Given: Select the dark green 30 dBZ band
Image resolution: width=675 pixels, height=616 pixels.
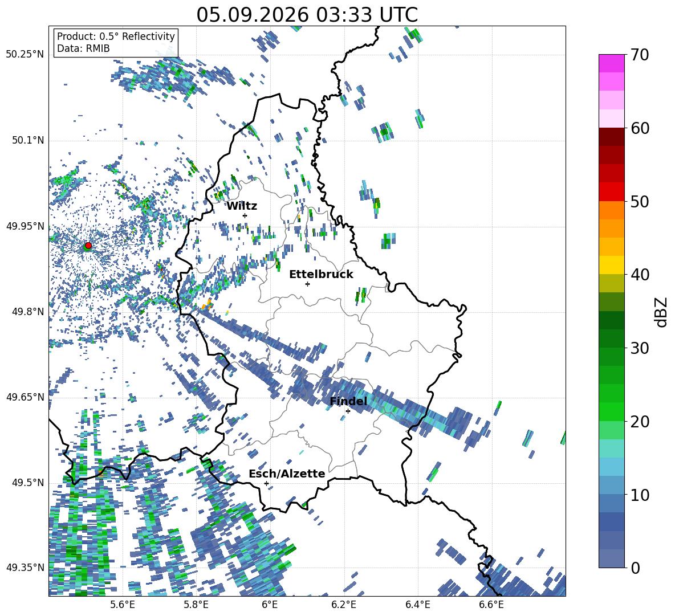Looking at the screenshot, I should 612,338.
